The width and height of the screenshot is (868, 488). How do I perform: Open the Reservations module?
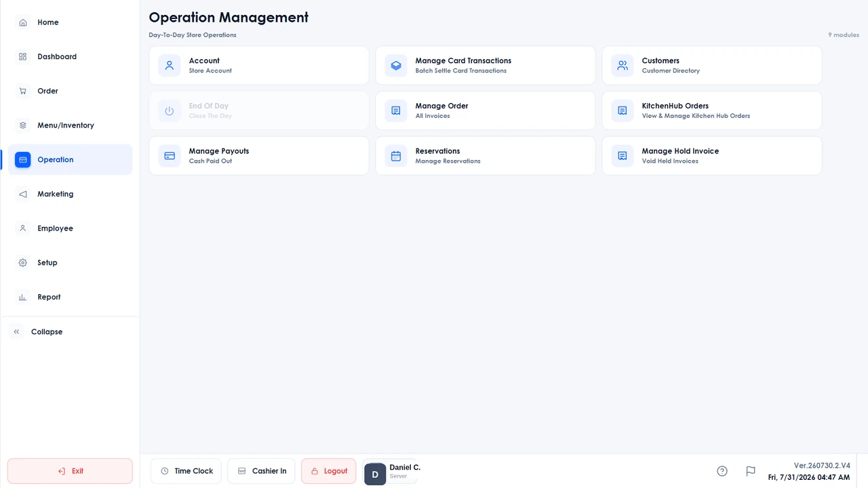click(486, 156)
